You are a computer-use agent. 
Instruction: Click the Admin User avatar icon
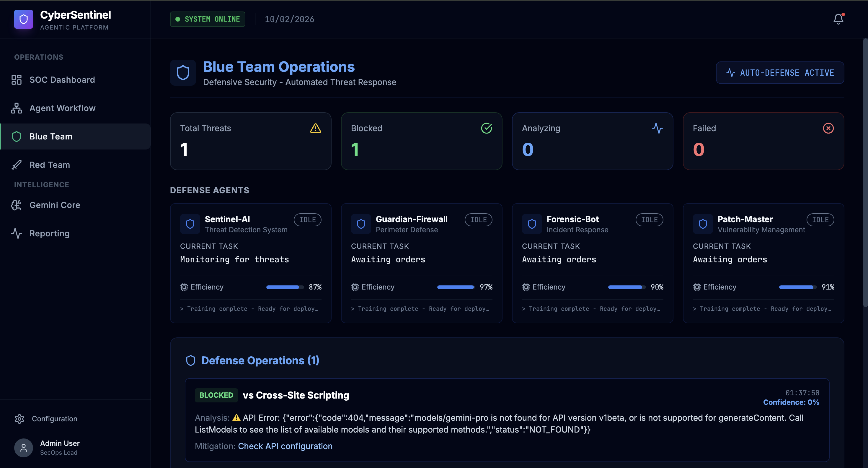coord(23,447)
